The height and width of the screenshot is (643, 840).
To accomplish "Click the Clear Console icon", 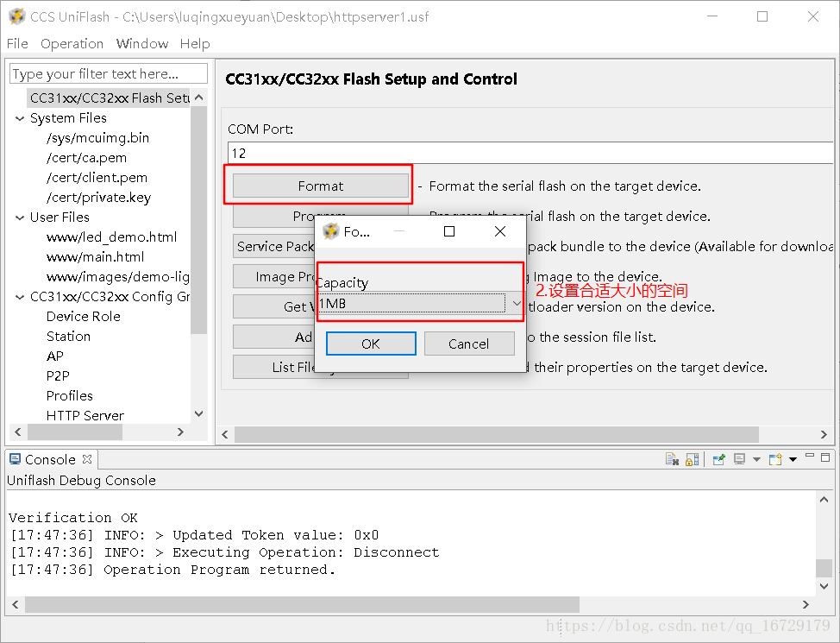I will coord(672,459).
